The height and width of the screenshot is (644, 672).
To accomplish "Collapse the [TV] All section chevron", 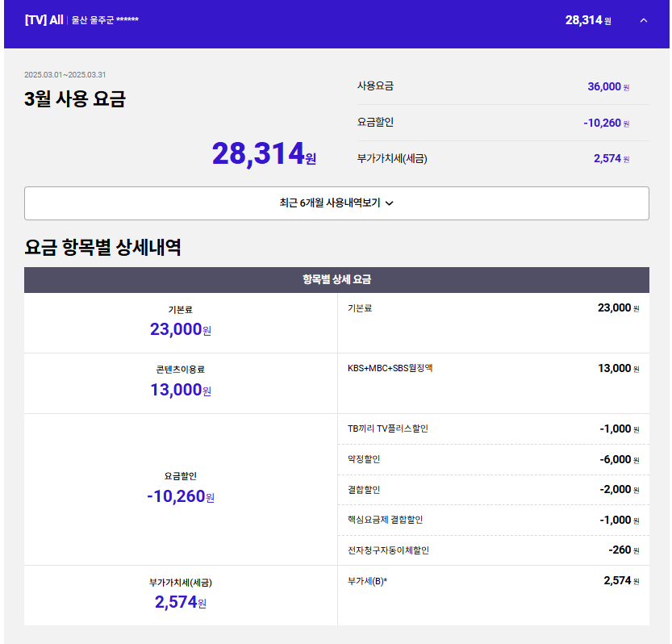I will 643,20.
